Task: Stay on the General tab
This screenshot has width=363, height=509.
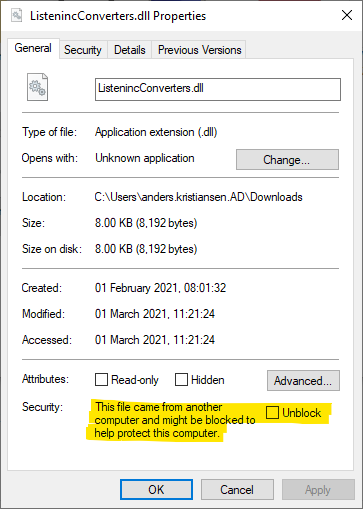Action: tap(33, 48)
